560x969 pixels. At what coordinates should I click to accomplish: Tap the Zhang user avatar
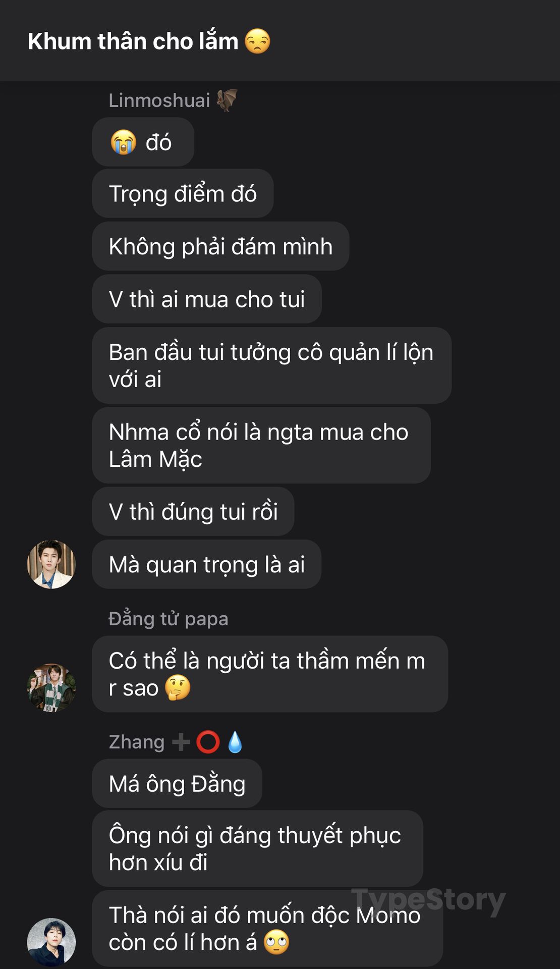(x=51, y=942)
